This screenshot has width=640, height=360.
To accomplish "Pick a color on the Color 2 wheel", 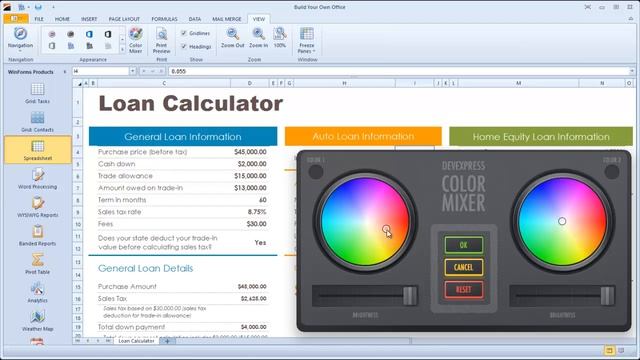I will tap(562, 222).
